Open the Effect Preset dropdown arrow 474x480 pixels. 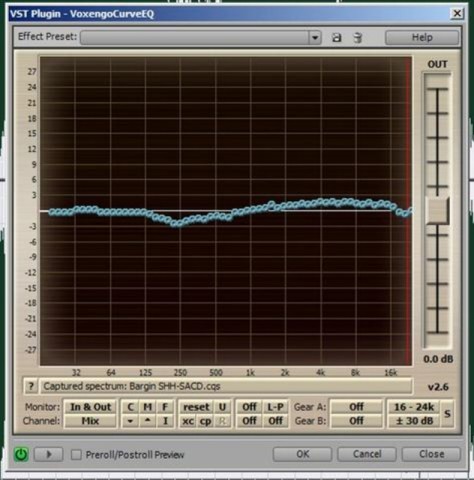tap(315, 37)
